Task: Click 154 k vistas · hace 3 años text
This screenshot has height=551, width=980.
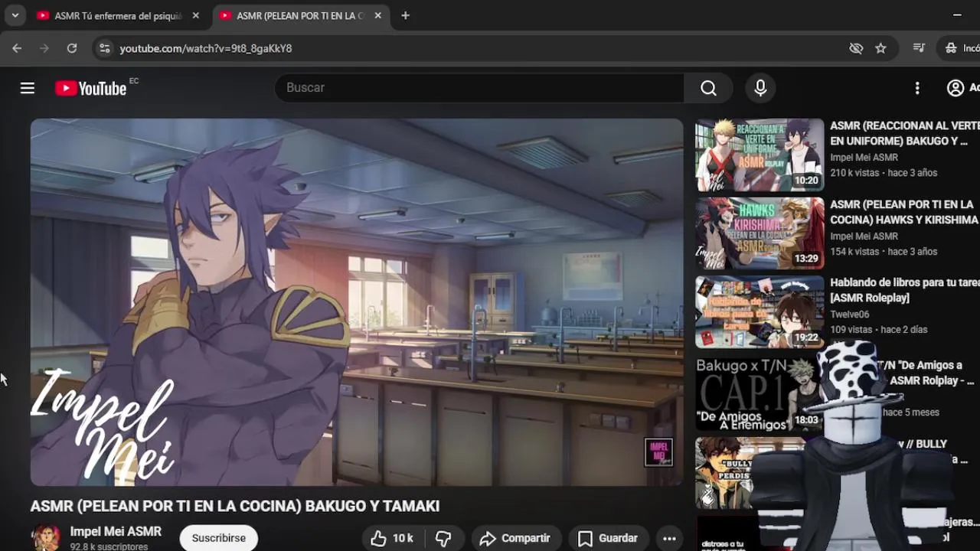Action: tap(884, 252)
